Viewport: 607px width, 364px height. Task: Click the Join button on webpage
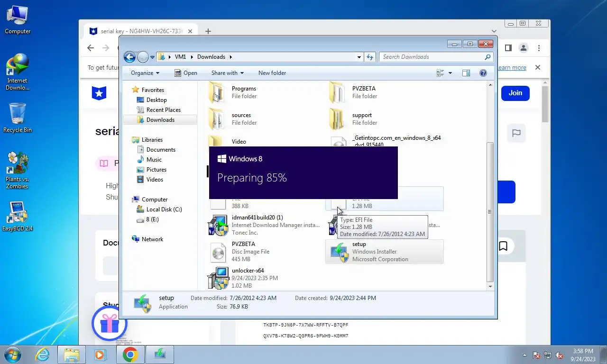point(515,93)
